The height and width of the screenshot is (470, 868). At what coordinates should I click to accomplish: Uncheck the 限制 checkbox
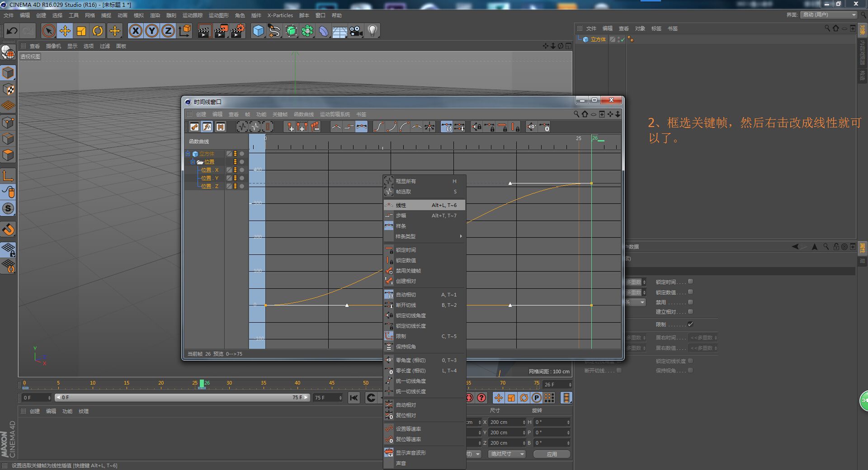click(690, 324)
